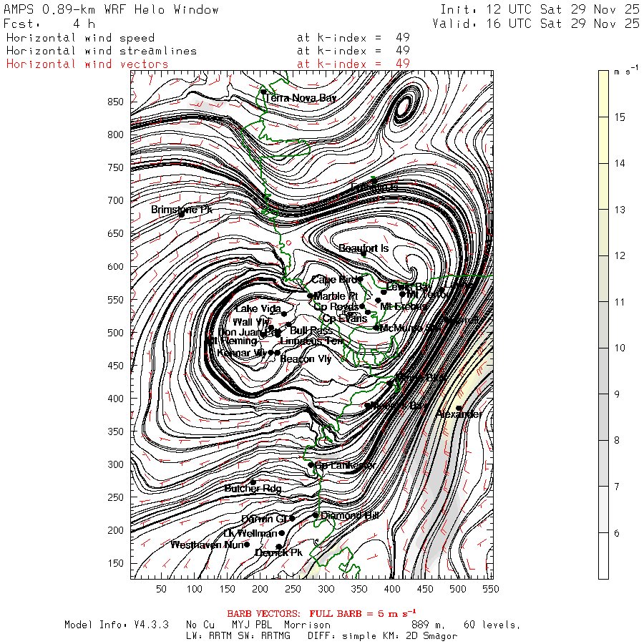Click the station dot beside Butcher Rdg
The image size is (644, 644).
coord(253,482)
